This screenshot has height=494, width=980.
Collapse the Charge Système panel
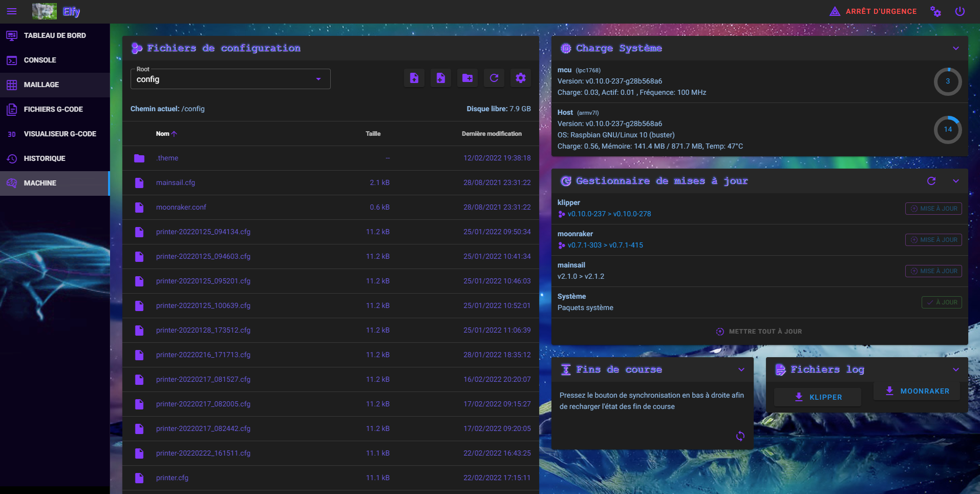point(955,48)
